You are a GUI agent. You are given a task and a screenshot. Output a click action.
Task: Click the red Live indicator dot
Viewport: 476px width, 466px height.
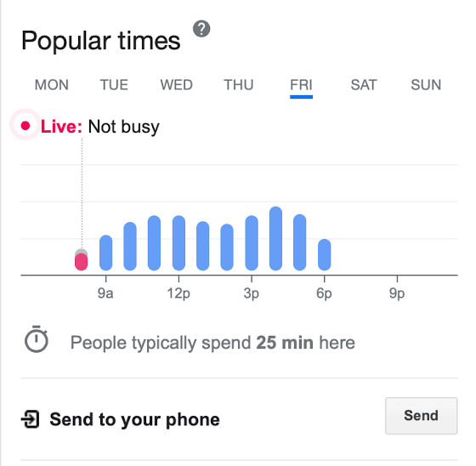click(x=25, y=126)
